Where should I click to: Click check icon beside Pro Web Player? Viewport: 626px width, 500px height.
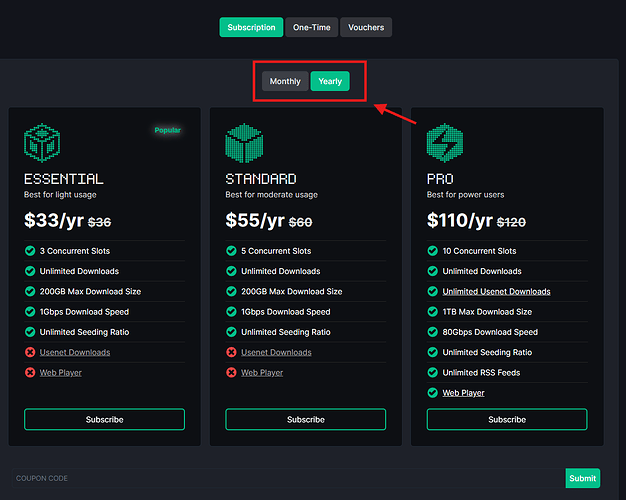coord(432,393)
